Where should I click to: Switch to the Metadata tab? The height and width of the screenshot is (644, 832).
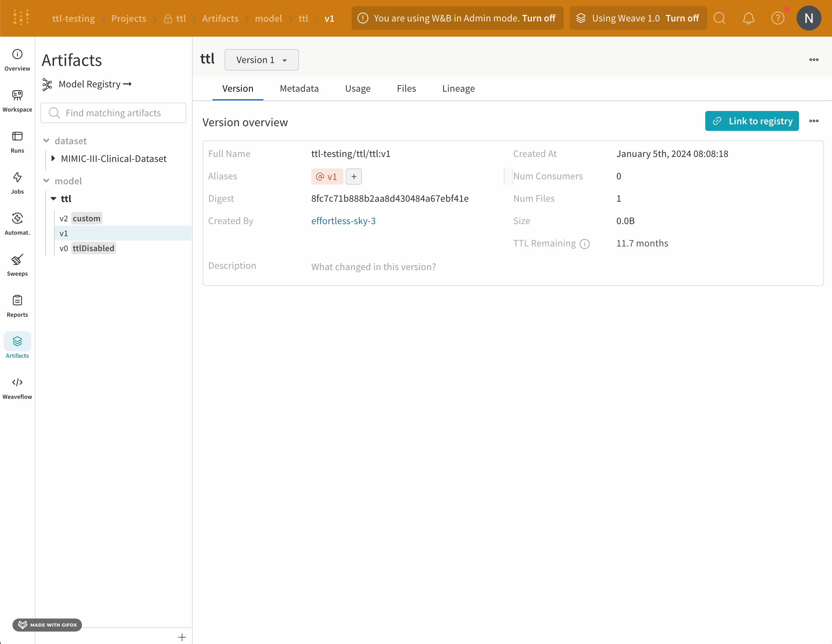click(299, 88)
